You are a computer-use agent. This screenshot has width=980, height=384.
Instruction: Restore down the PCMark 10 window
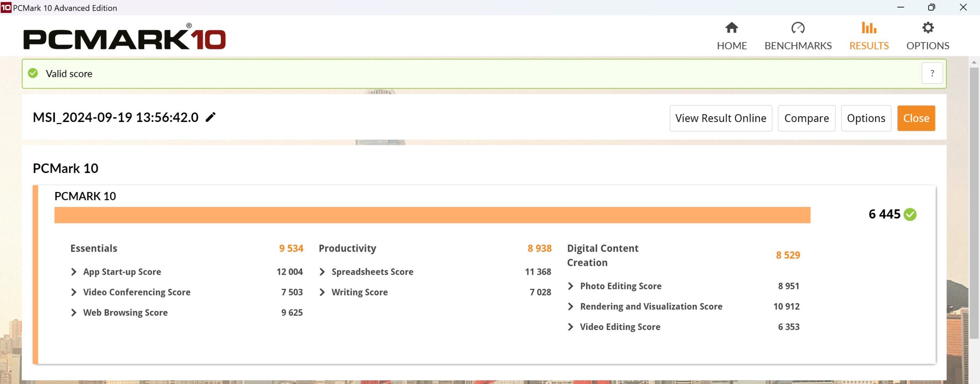(x=931, y=7)
